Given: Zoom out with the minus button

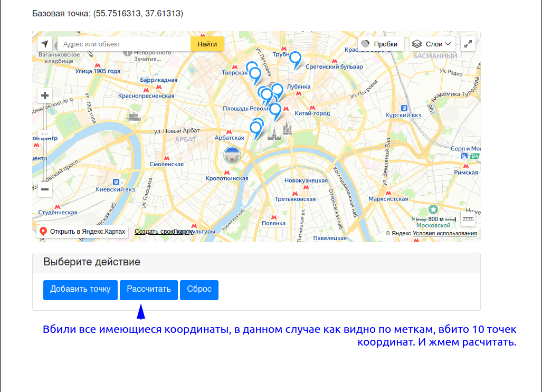Looking at the screenshot, I should click(x=45, y=189).
